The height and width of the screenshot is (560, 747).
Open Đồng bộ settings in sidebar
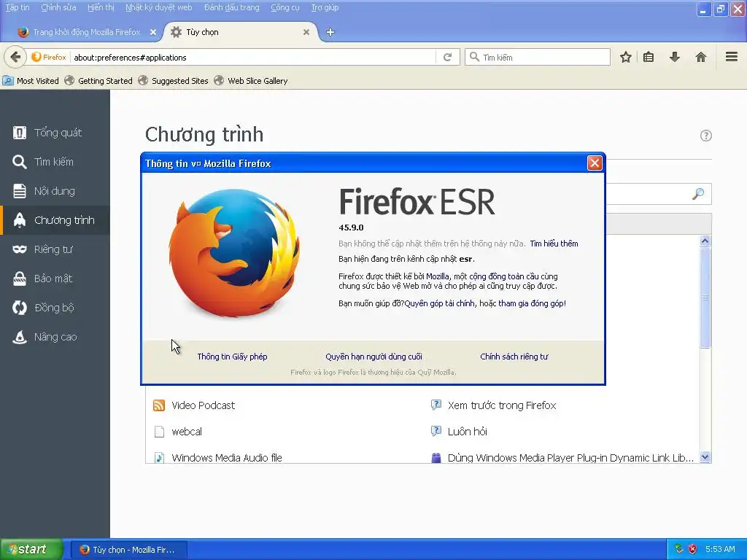[55, 308]
